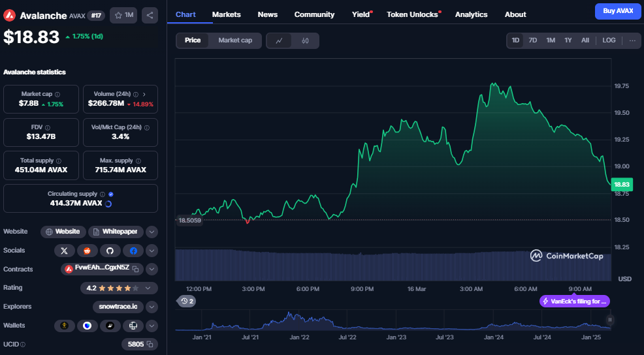Copy the UCID 5805 value
The height and width of the screenshot is (355, 644).
click(150, 345)
